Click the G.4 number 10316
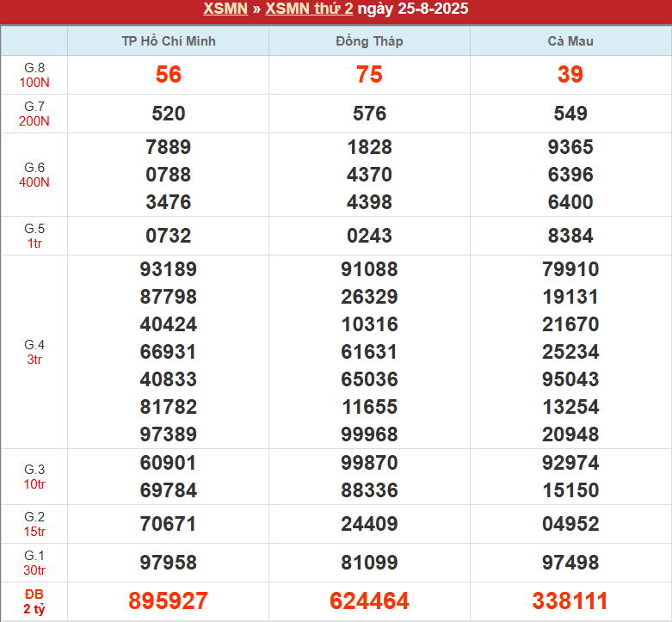The image size is (672, 622). click(369, 323)
